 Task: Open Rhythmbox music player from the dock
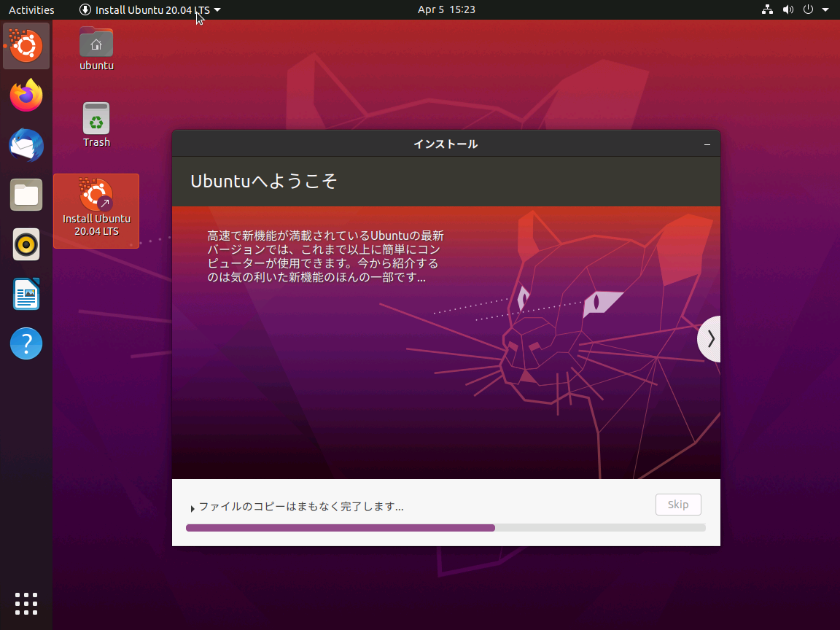click(x=26, y=244)
